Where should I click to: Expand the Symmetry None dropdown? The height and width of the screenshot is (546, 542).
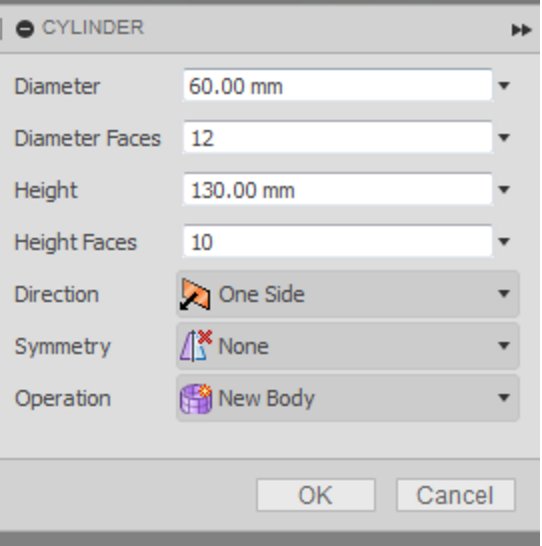[x=348, y=346]
